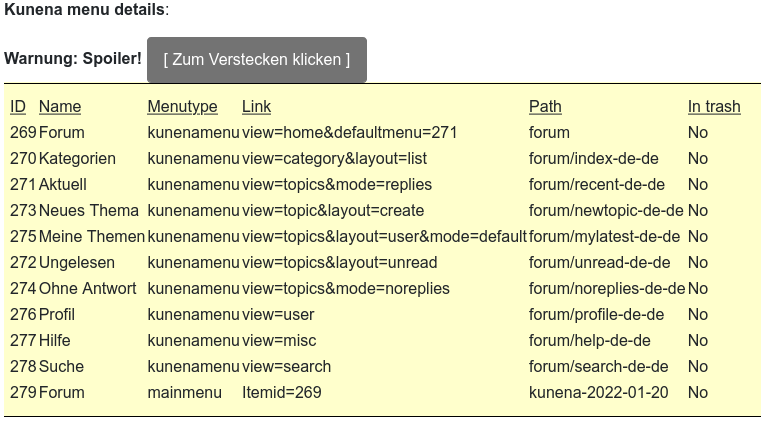Click the Menutype column header
Image resolution: width=761 pixels, height=421 pixels.
[x=182, y=106]
